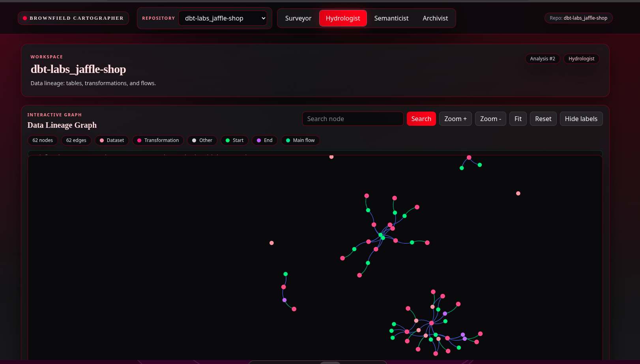
Task: Focus the Search node field
Action: [x=353, y=119]
